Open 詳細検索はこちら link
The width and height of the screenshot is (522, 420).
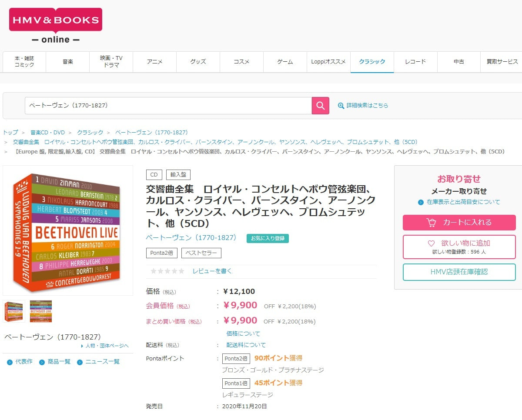pos(367,106)
